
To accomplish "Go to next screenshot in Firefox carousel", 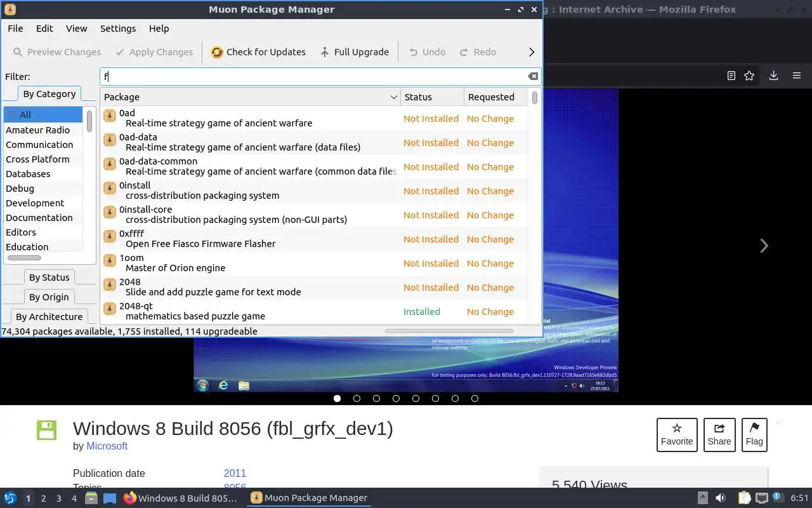I will (764, 246).
